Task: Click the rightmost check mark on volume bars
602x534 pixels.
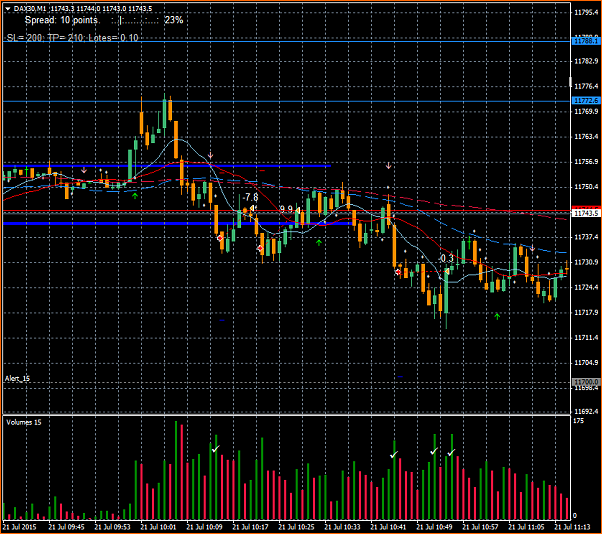Action: tap(451, 453)
